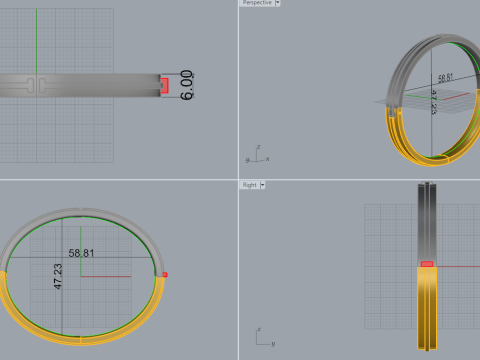Select the 58.81 dimension in the Front view
This screenshot has height=360, width=480.
pos(81,253)
